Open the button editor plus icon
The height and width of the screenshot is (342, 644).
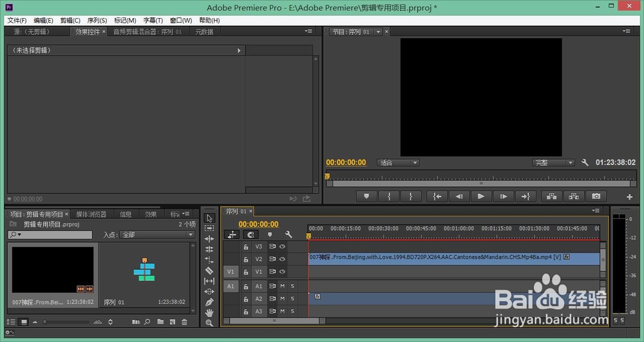pos(629,197)
